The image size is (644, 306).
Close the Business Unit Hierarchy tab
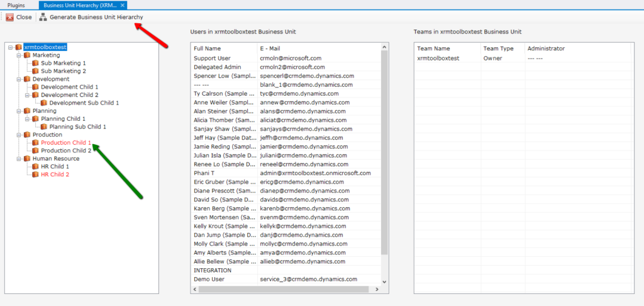[123, 5]
